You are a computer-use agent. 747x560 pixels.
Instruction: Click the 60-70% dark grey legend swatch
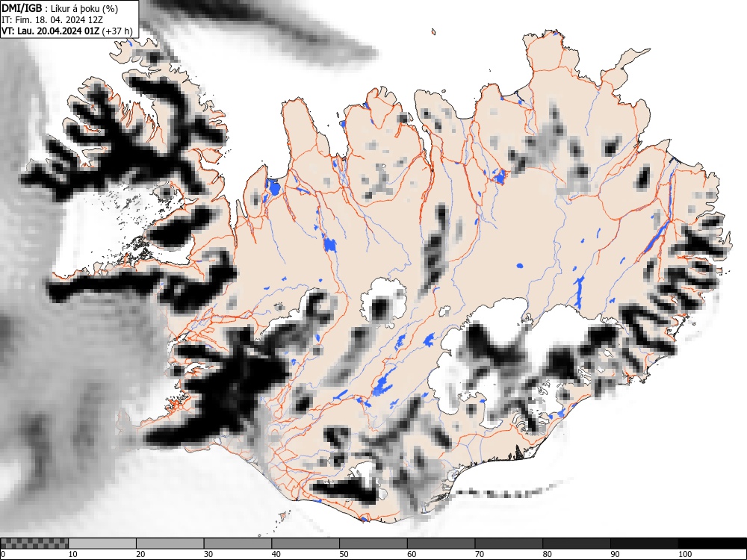pos(441,544)
